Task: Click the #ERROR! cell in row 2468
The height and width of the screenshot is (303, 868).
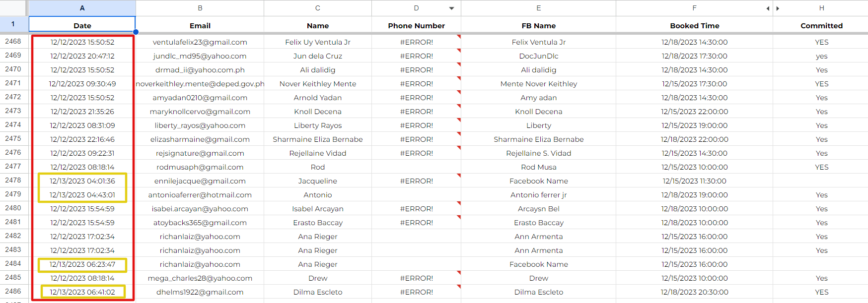Action: (x=416, y=42)
